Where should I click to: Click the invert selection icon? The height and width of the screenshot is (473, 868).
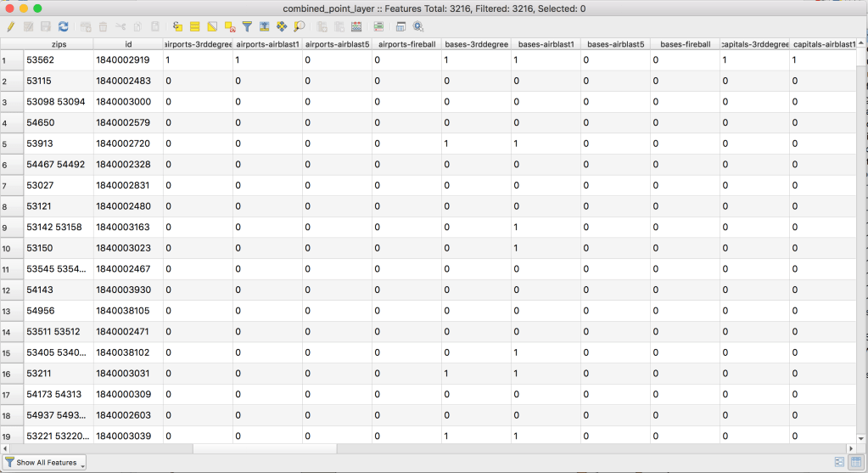coord(212,27)
